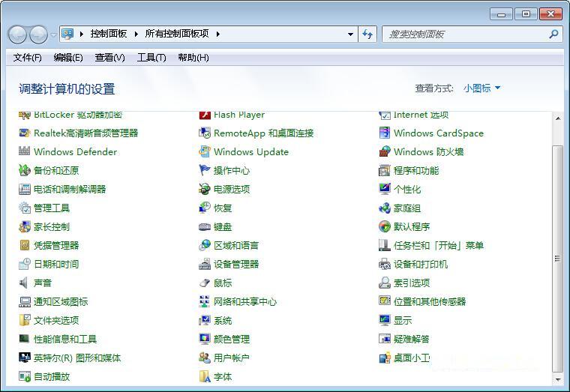Viewport: 570px width, 392px height.
Task: Click the Windows 防火墙 icon
Action: [x=385, y=151]
